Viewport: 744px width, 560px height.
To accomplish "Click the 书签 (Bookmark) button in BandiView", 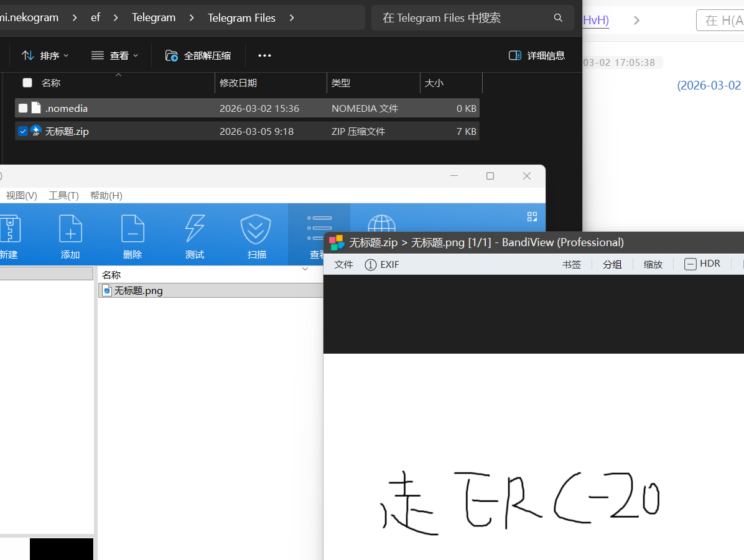I will (x=571, y=265).
